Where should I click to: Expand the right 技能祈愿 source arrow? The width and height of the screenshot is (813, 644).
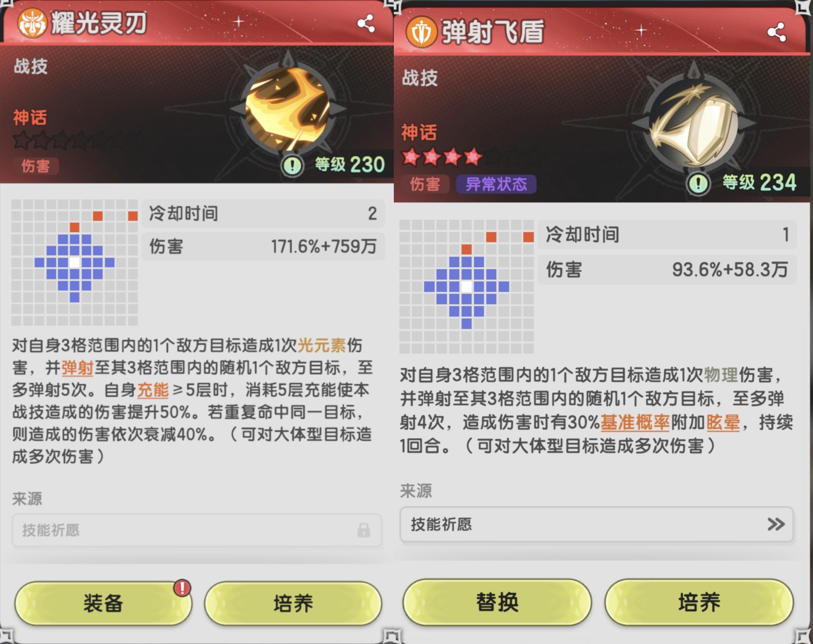pyautogui.click(x=776, y=524)
